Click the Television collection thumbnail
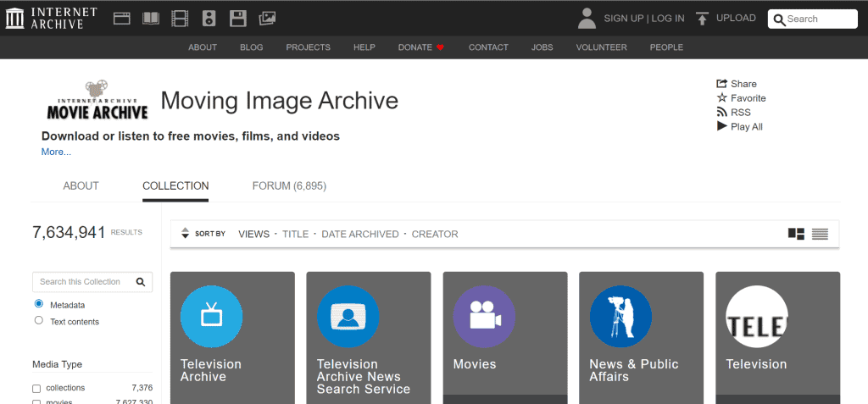Image resolution: width=868 pixels, height=404 pixels. coord(757,317)
